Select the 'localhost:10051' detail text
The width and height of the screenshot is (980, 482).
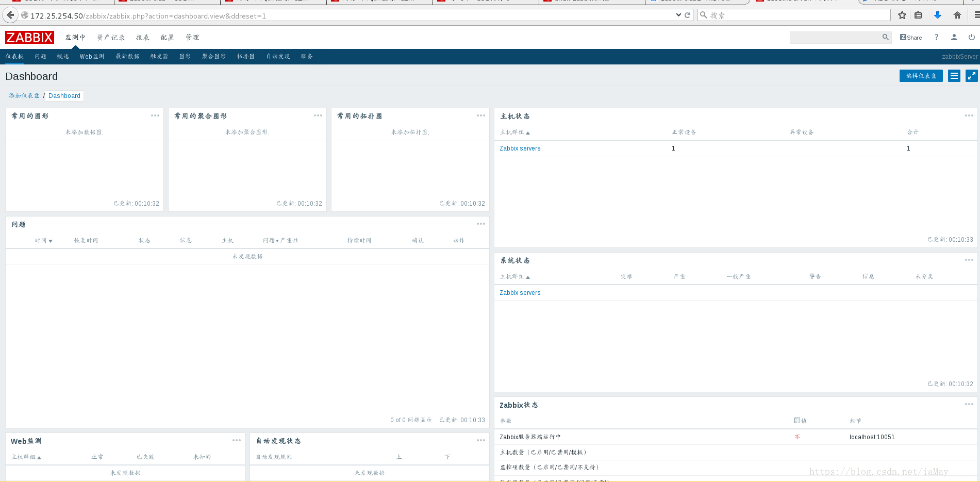[x=872, y=437]
